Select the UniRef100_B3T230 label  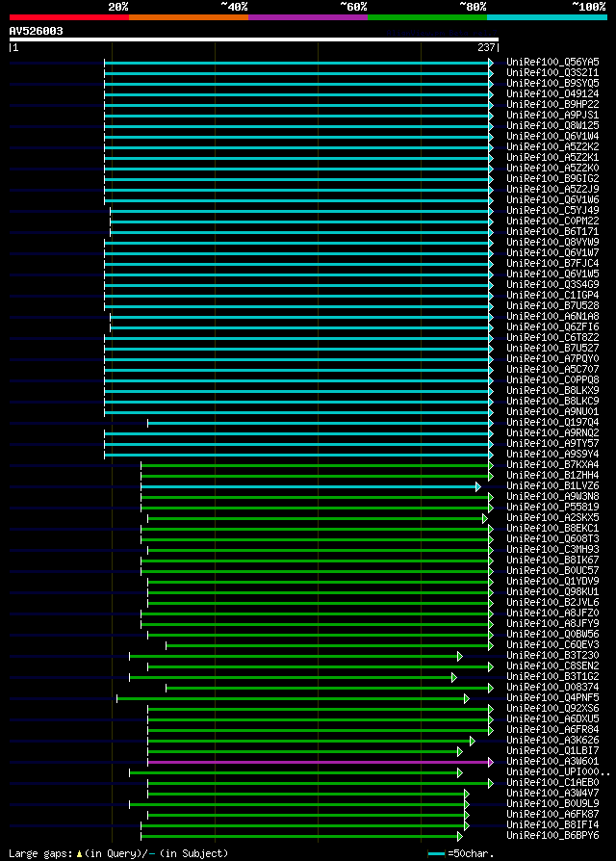552,656
